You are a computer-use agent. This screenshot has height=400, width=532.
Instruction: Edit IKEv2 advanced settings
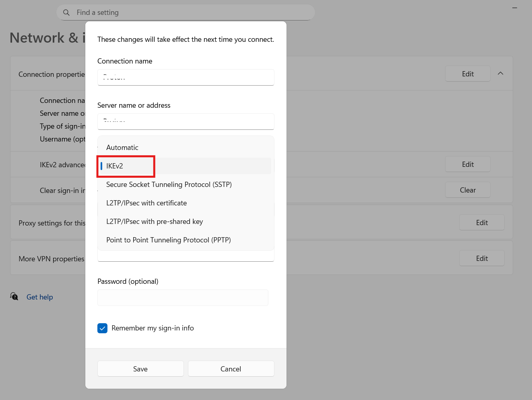point(468,164)
